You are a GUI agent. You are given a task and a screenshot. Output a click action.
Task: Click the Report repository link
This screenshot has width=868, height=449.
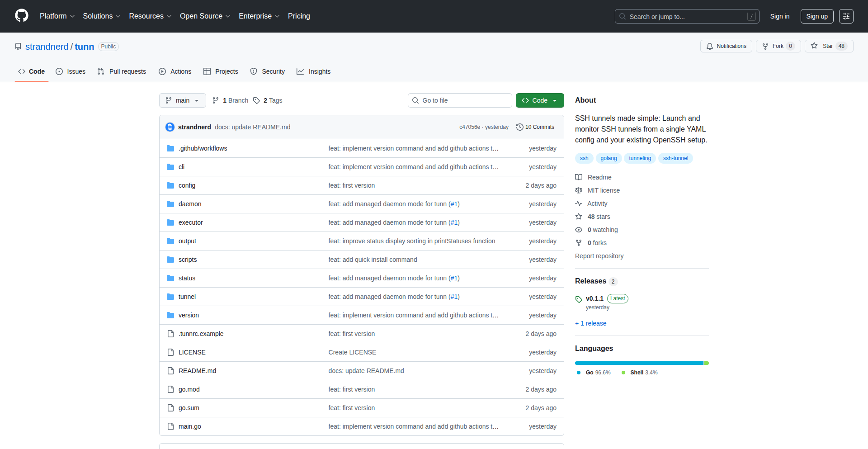tap(599, 256)
